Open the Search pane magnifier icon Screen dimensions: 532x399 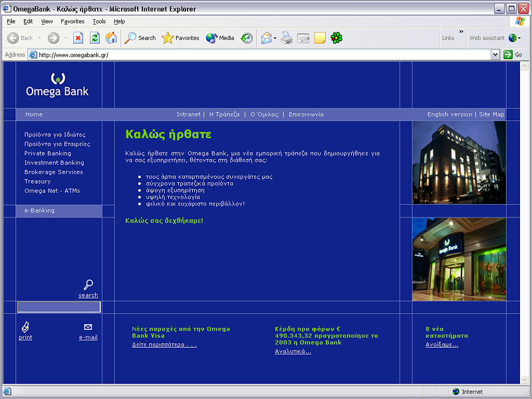[x=130, y=38]
